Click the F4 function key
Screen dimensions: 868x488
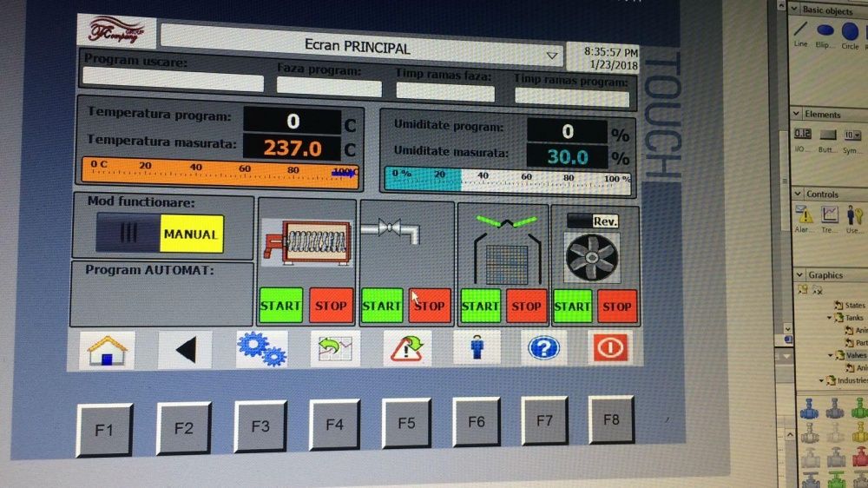[x=334, y=425]
